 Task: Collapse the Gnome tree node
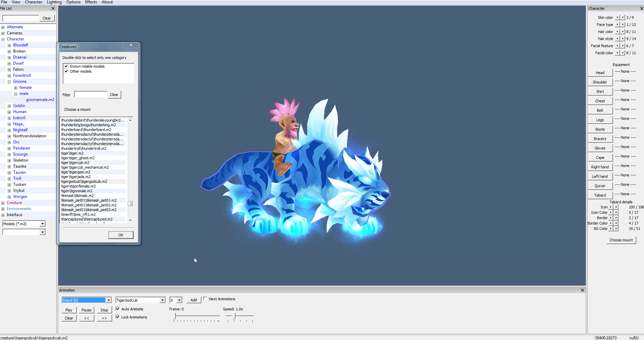click(9, 82)
